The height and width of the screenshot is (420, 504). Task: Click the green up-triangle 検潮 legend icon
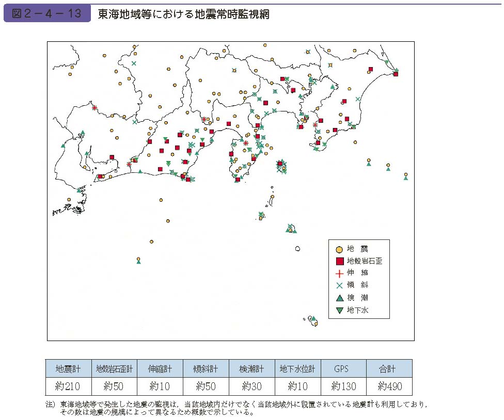pos(340,298)
